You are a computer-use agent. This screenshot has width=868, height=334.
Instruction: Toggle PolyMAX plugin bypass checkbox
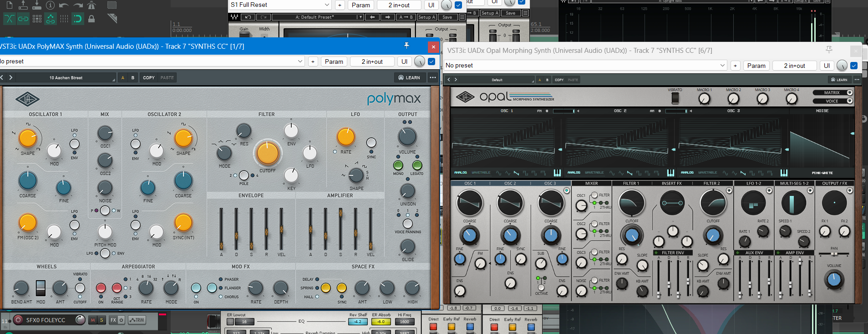pyautogui.click(x=431, y=62)
